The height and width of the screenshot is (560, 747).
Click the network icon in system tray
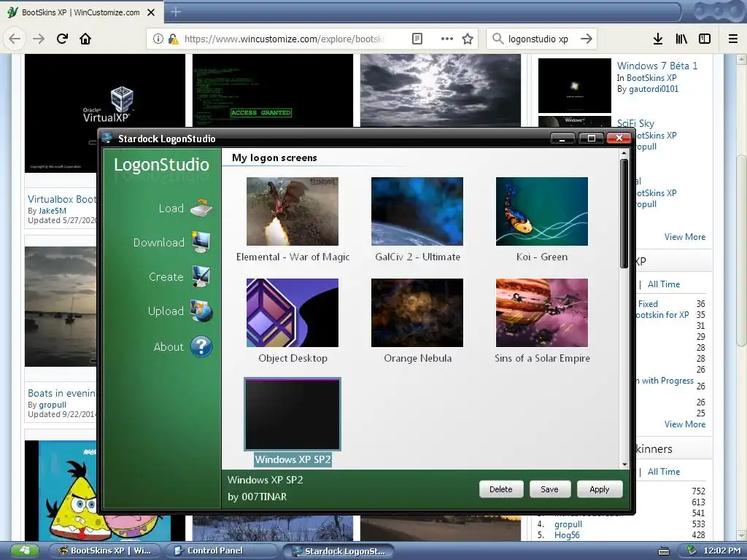point(691,551)
